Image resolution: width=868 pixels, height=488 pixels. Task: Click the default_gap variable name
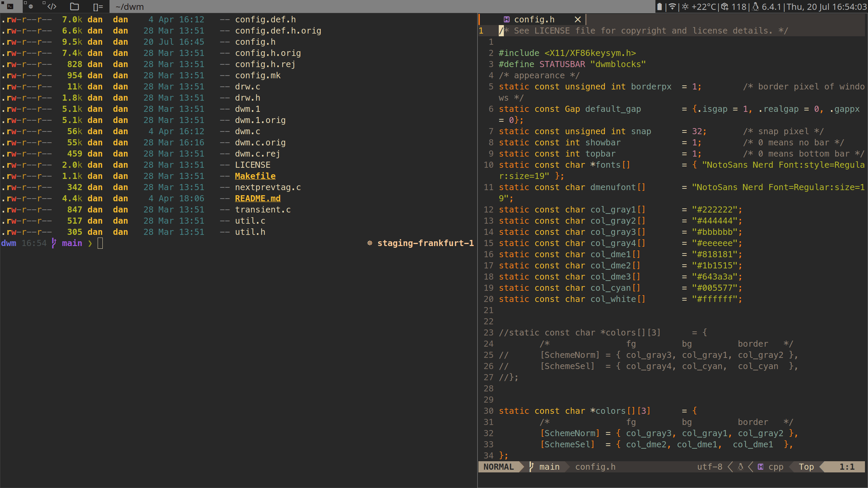613,109
